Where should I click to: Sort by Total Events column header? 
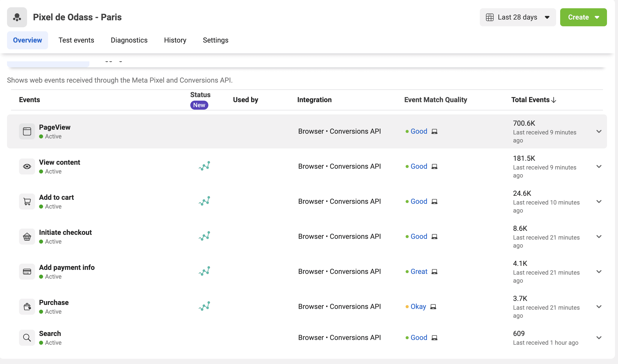coord(534,100)
